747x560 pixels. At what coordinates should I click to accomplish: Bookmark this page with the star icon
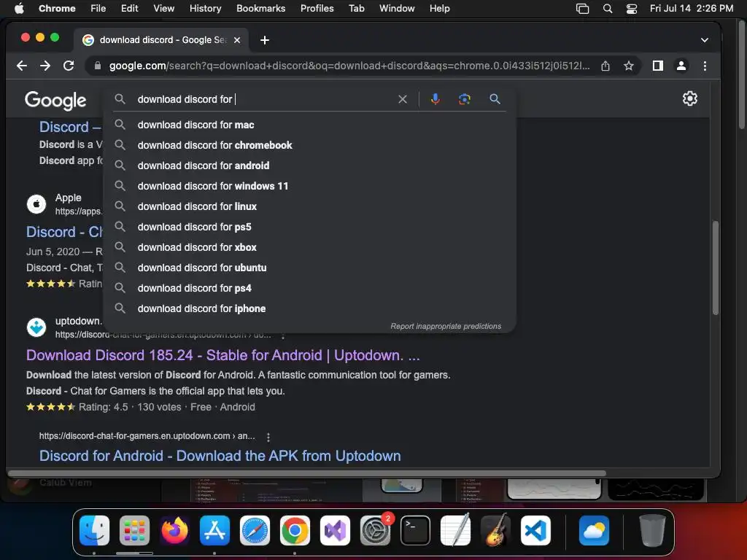pyautogui.click(x=629, y=66)
